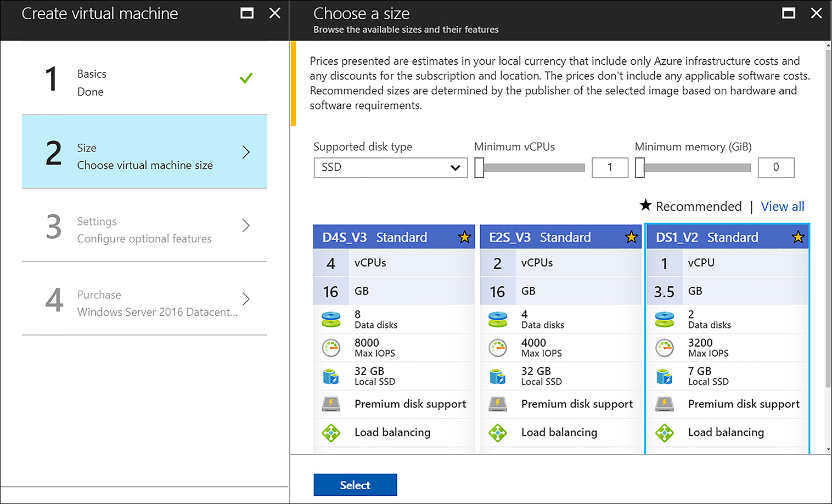
Task: Click the 8 Data disks text
Action: tap(376, 319)
